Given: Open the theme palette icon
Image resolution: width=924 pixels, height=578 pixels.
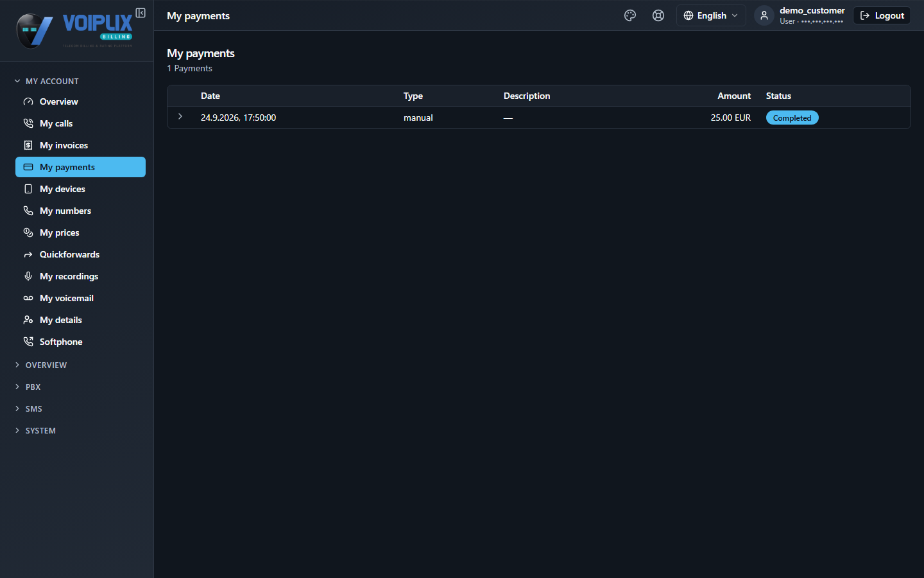Looking at the screenshot, I should click(x=630, y=15).
